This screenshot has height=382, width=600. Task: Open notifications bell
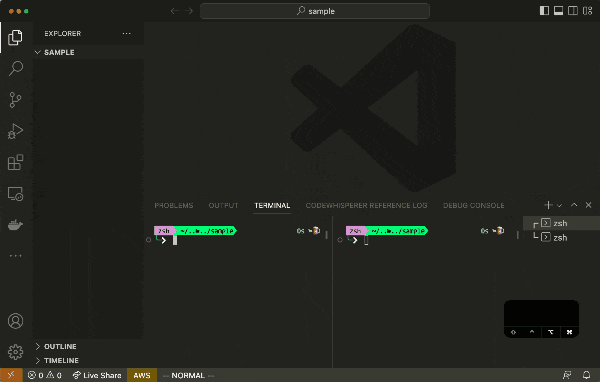586,375
